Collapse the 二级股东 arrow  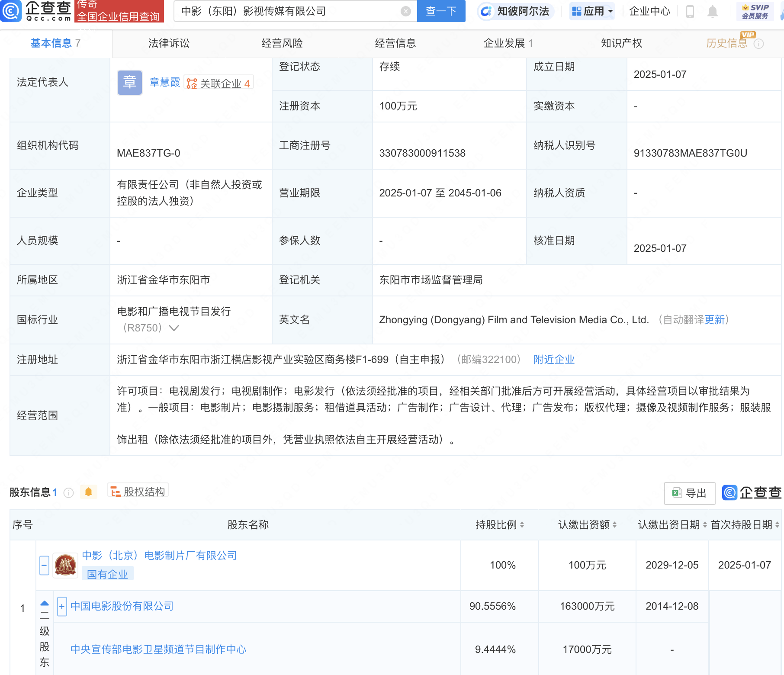click(x=45, y=603)
